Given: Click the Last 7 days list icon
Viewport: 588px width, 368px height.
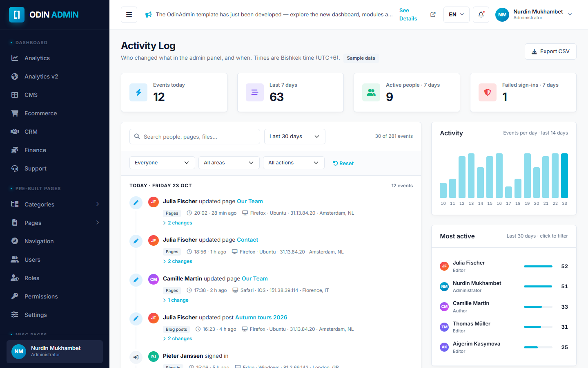Looking at the screenshot, I should 255,92.
